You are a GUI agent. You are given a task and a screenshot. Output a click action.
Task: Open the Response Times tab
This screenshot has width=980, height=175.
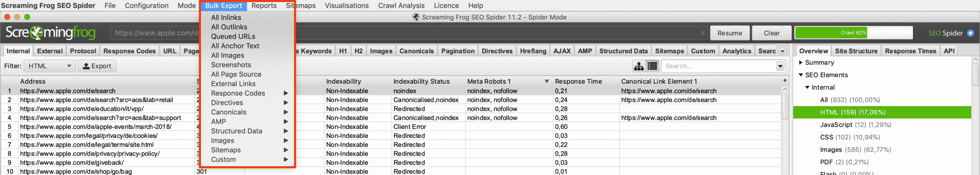(910, 51)
